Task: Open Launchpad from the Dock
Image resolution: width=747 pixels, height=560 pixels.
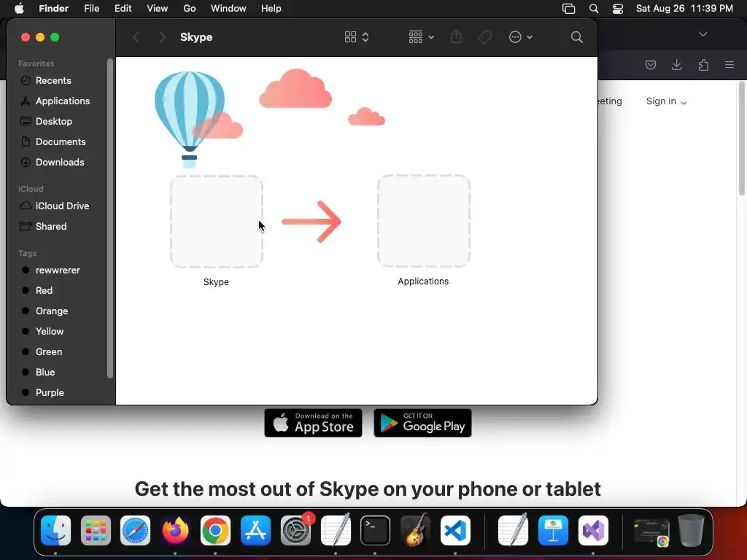Action: pos(96,531)
